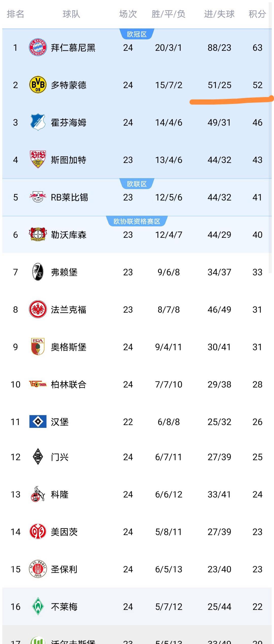Select the 欧冠区 zone label

pos(137,34)
